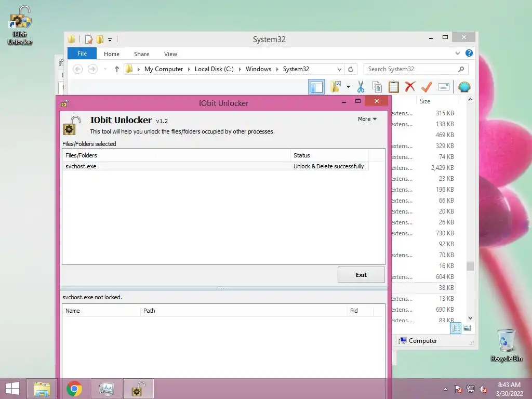
Task: Click the Cut scissors icon
Action: tap(361, 87)
